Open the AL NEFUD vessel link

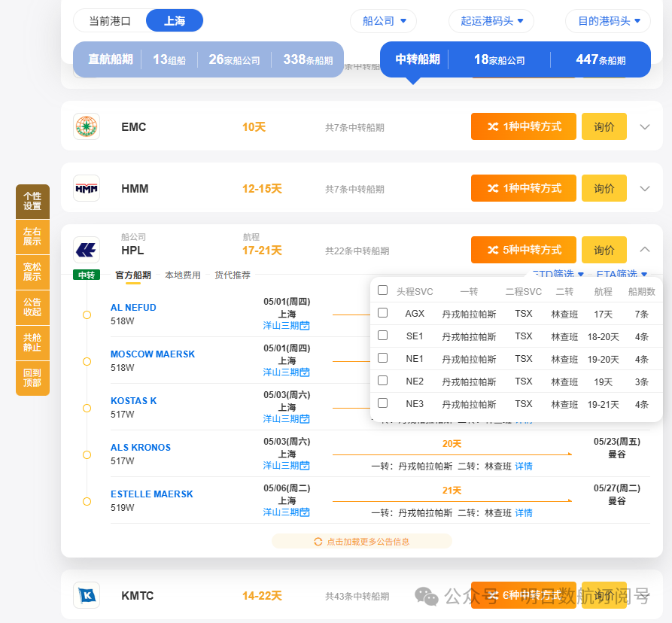[x=133, y=308]
